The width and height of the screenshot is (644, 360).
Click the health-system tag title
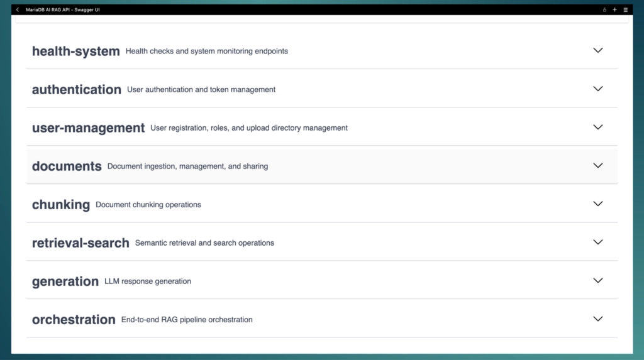pyautogui.click(x=75, y=52)
